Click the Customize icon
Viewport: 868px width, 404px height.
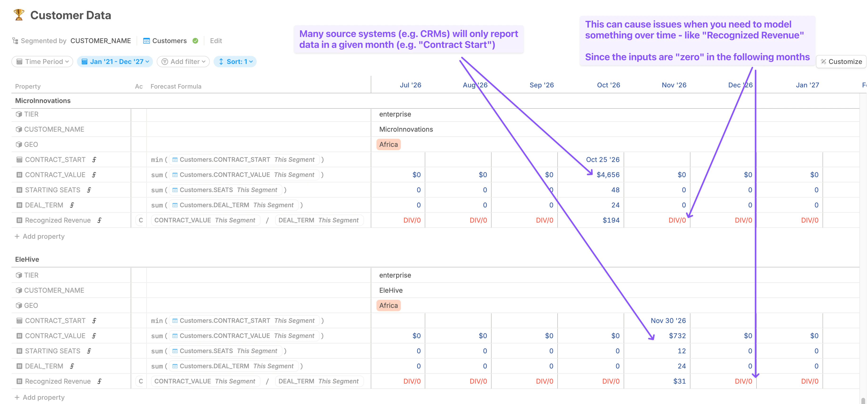pos(823,61)
